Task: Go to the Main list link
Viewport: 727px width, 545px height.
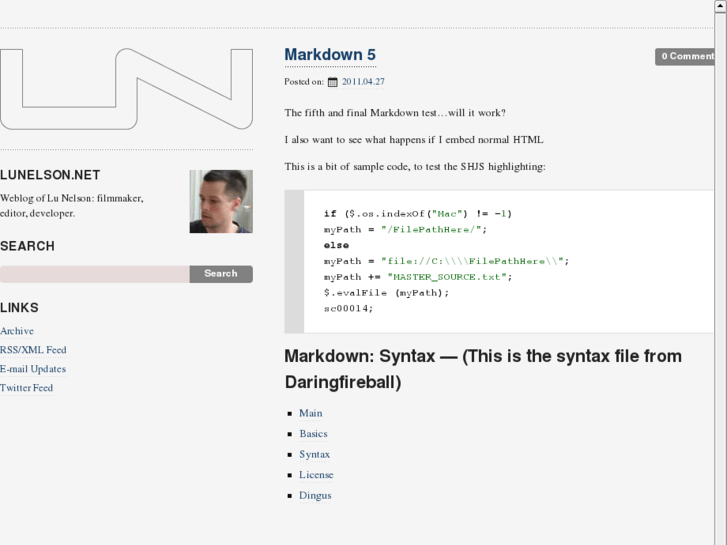Action: 311,413
